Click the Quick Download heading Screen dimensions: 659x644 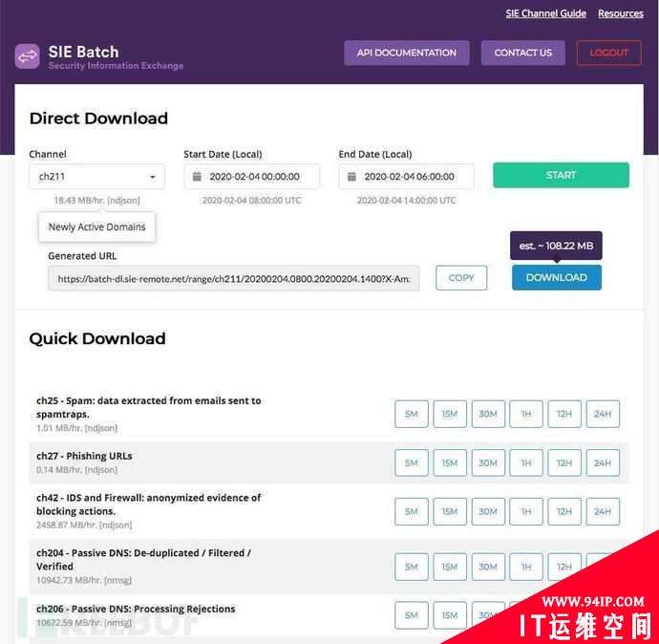(97, 338)
